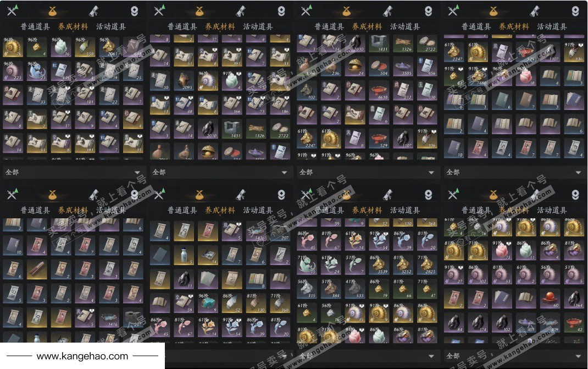This screenshot has height=369, width=588.
Task: Select the item with count 4638's neighbor 212
Action: coord(403,91)
